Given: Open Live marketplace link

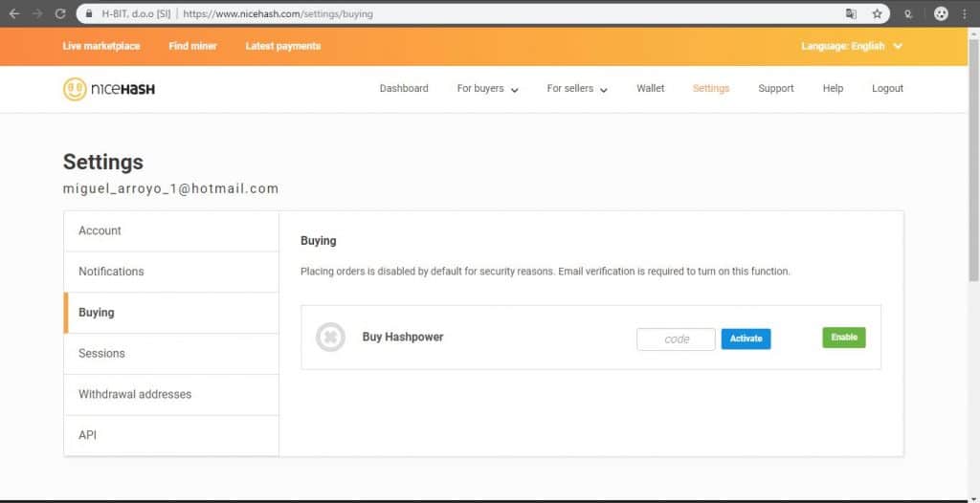Looking at the screenshot, I should (x=101, y=46).
